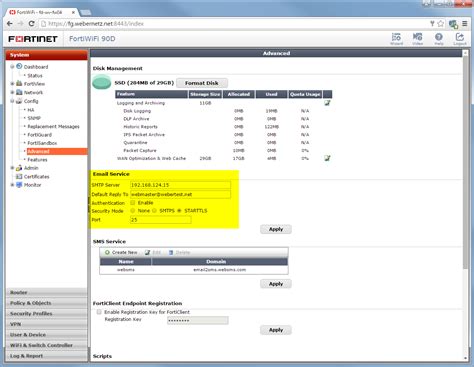This screenshot has width=474, height=367.
Task: Click the SSD disk icon
Action: [102, 82]
